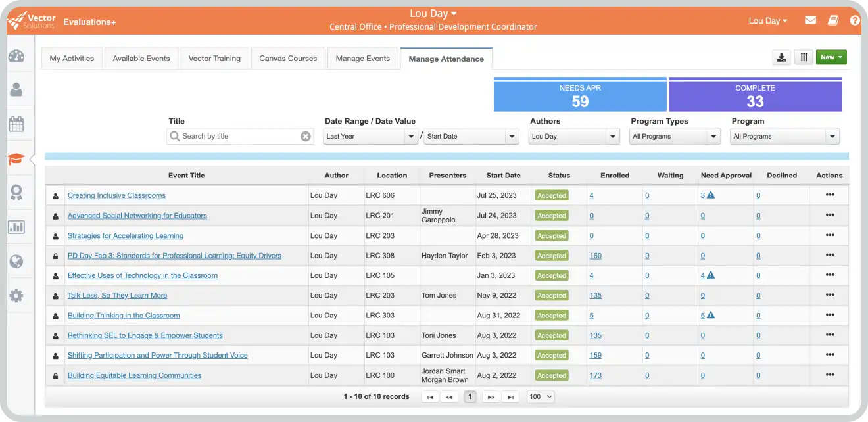Switch to the Manage Events tab
This screenshot has height=422, width=868.
[x=362, y=59]
